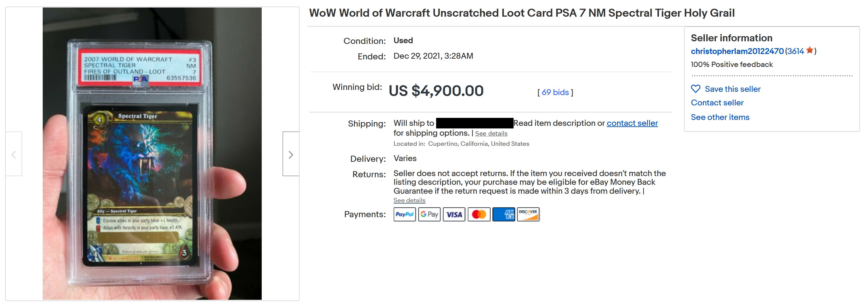Click the Google Pay payment icon
The height and width of the screenshot is (305, 868).
point(429,214)
